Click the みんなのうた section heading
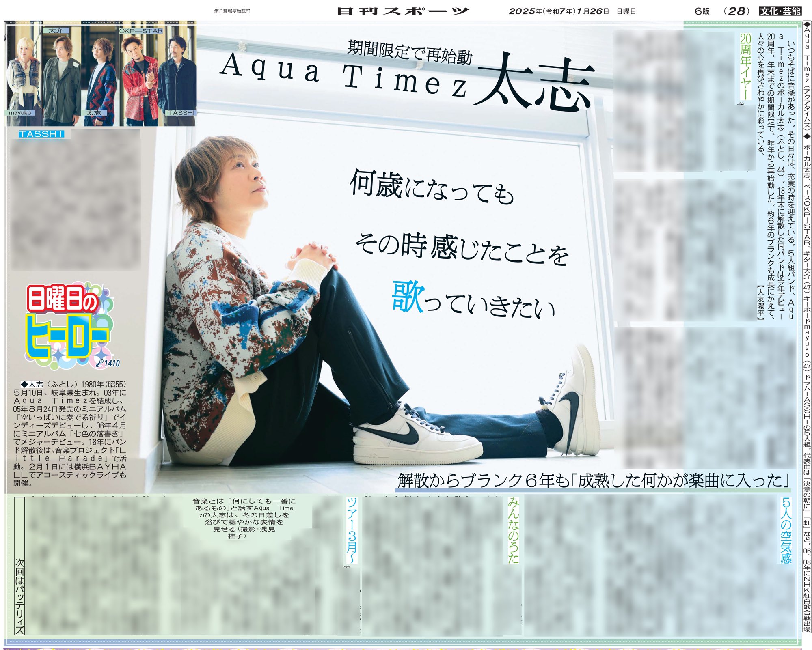 pos(513,530)
